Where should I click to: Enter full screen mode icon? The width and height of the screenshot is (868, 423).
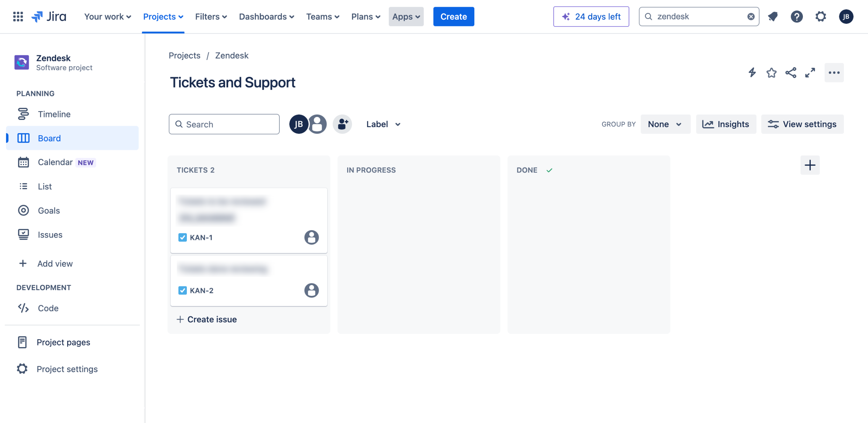[x=810, y=73]
